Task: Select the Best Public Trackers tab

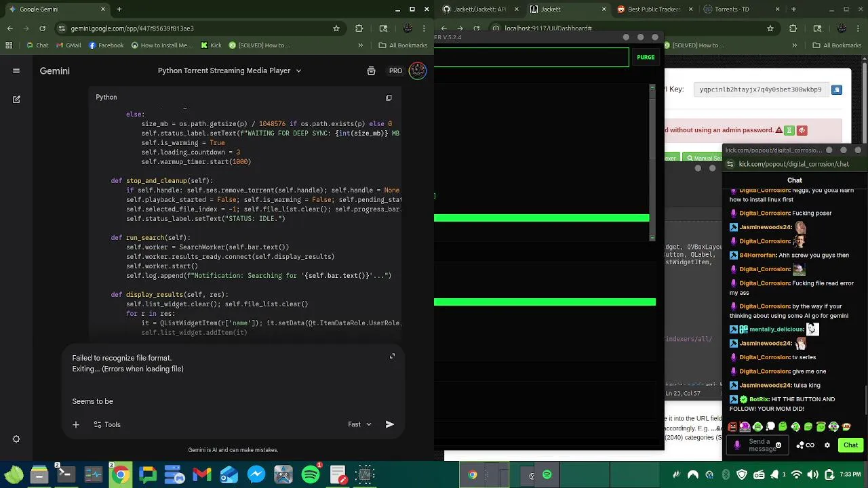Action: 656,9
